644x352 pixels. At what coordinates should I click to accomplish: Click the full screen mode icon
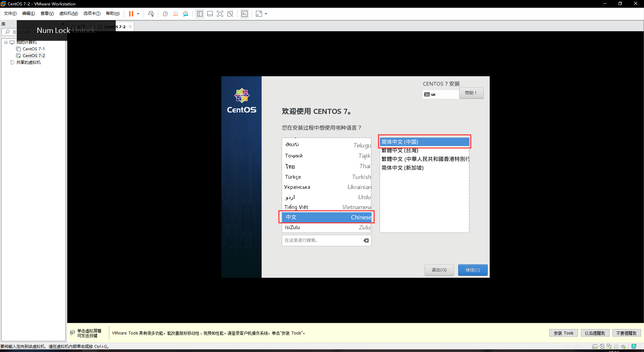click(x=220, y=14)
